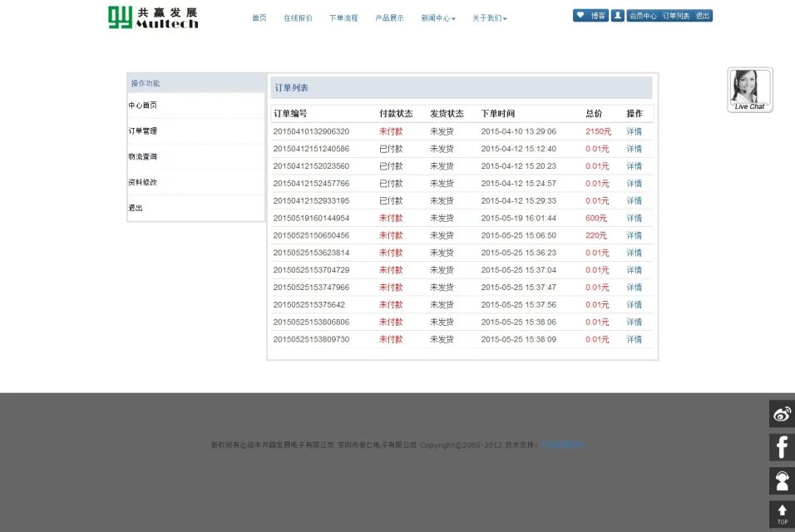This screenshot has width=795, height=532.
Task: Click the heart 博客 button
Action: point(590,16)
